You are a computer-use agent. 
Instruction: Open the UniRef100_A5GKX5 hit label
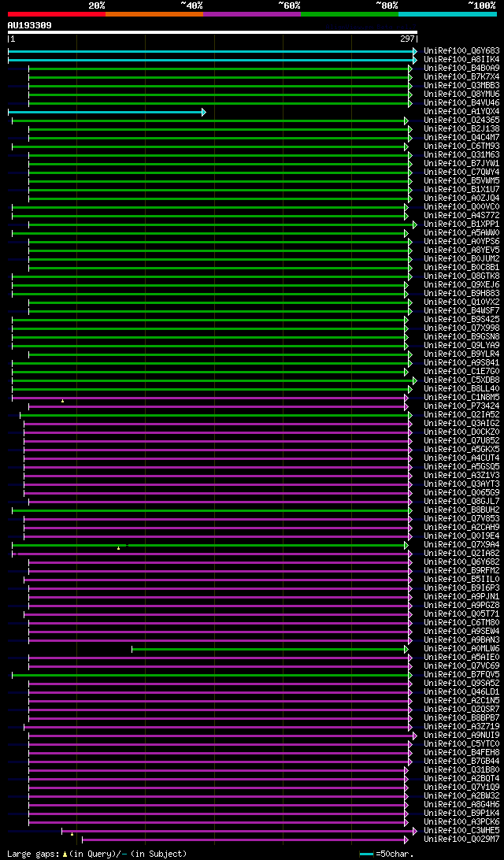(461, 450)
